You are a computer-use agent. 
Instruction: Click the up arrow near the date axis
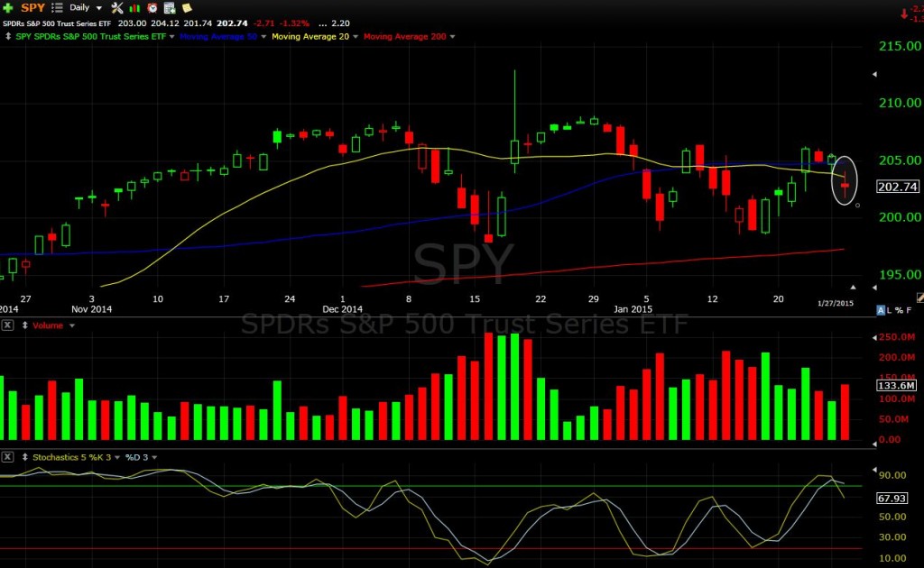853,287
